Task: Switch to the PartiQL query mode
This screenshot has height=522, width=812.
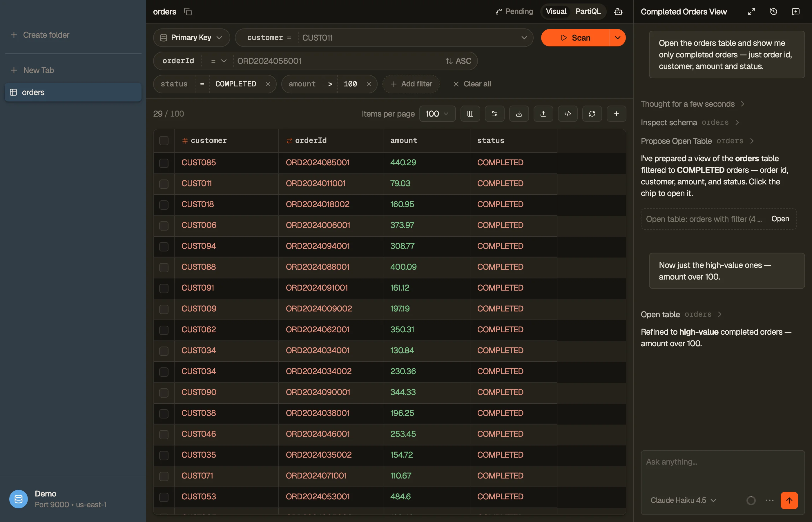Action: pyautogui.click(x=588, y=12)
